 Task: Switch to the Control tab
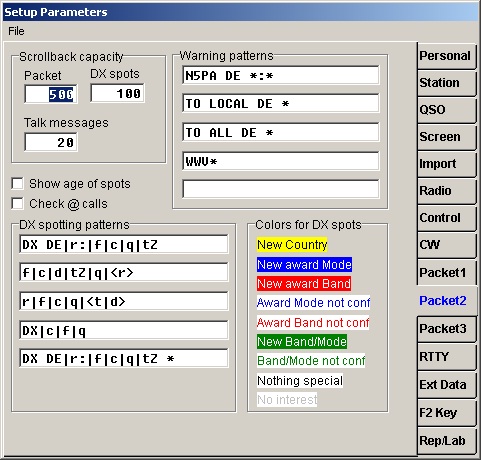(x=446, y=218)
